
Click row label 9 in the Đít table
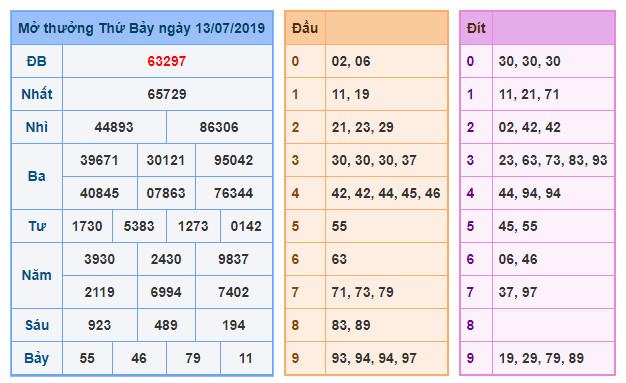point(470,358)
